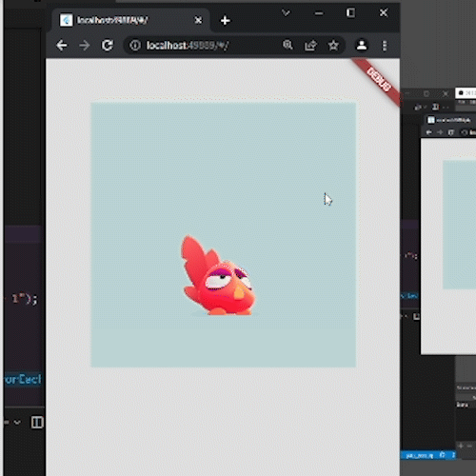Open the Chrome three-dot menu
Viewport: 476px width, 476px height.
pyautogui.click(x=385, y=46)
